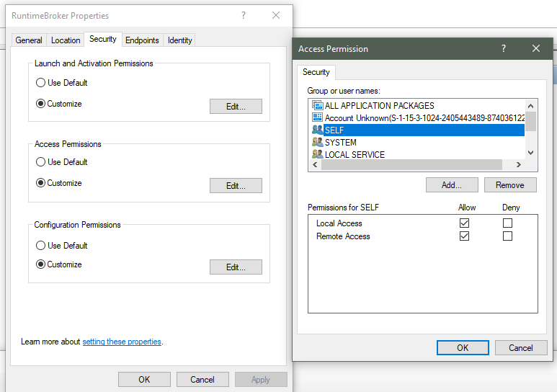Select Use Default for Launch and Activation Permissions

[x=40, y=82]
